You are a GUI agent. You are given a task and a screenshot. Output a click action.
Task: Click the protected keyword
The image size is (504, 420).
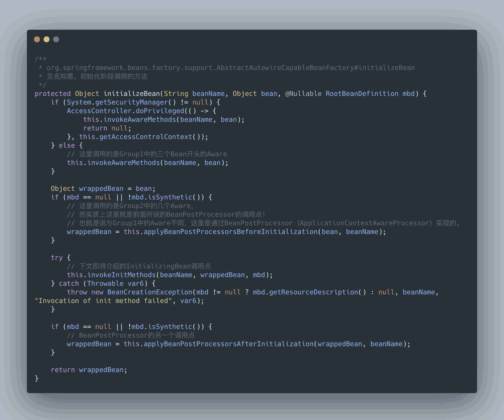pos(53,94)
